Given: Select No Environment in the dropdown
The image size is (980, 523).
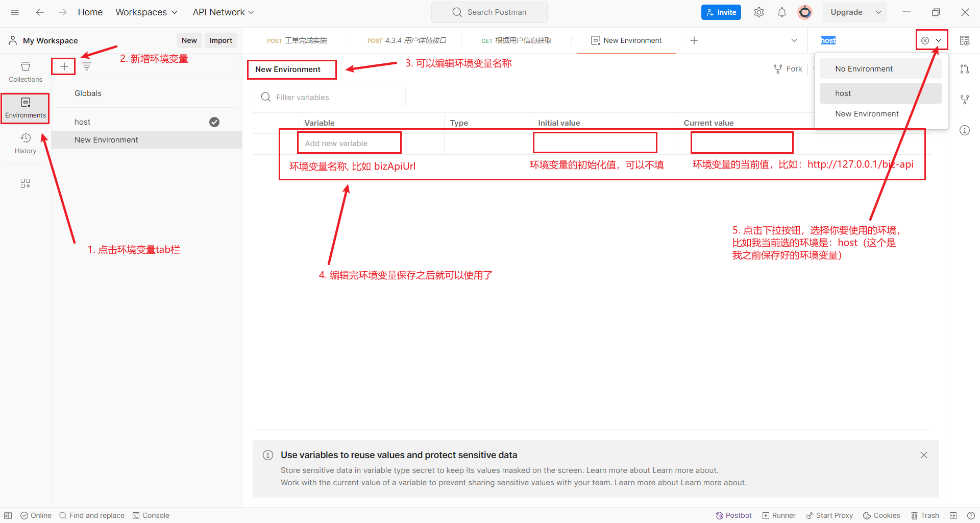Looking at the screenshot, I should [881, 69].
